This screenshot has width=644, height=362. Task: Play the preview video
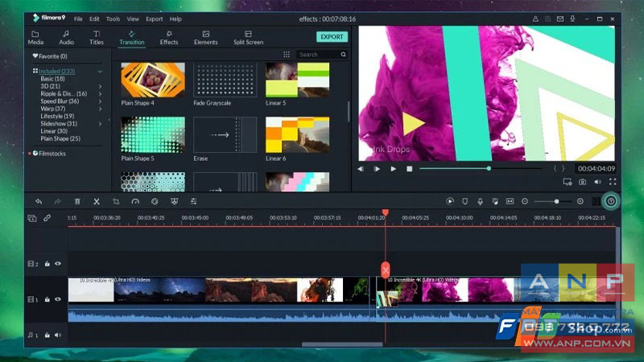[x=393, y=169]
